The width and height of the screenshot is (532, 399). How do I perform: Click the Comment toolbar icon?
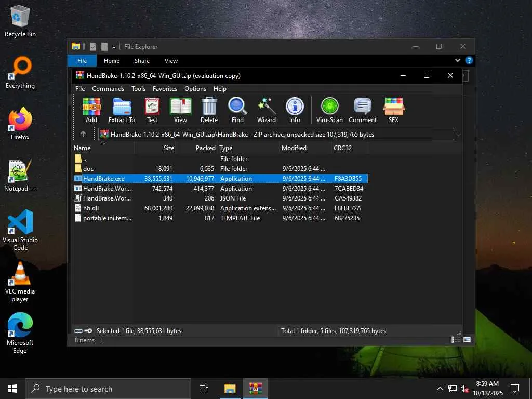363,110
